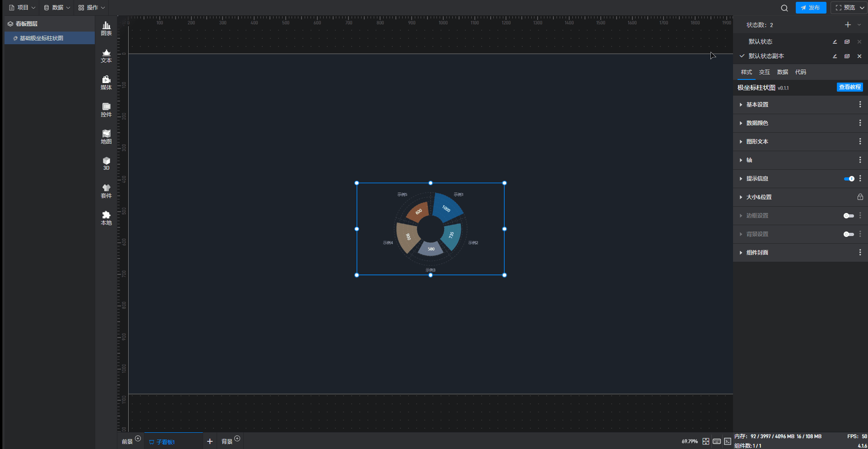Open the 图表 chart component category
Viewport: 868px width, 449px height.
[x=106, y=28]
